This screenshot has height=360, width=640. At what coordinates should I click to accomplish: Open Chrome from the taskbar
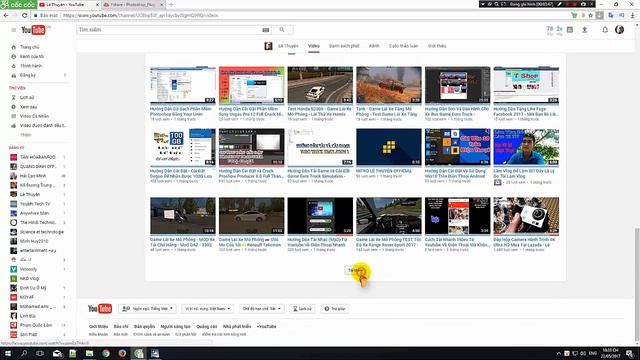coord(106,353)
